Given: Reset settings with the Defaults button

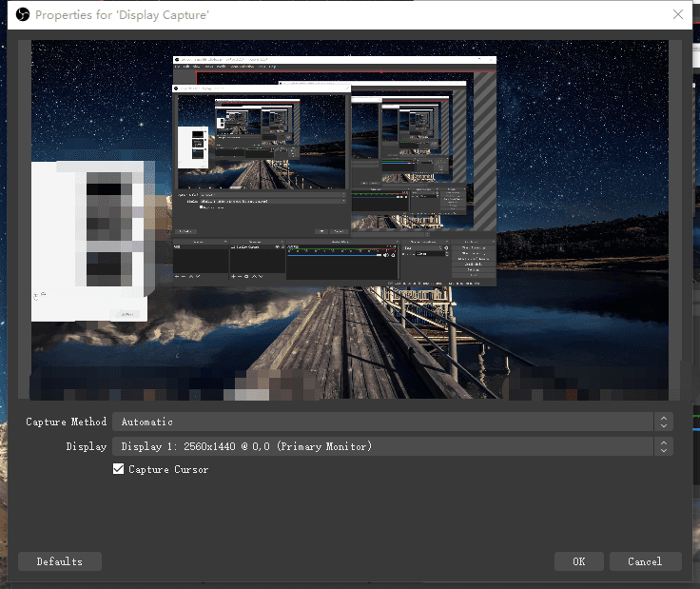Looking at the screenshot, I should [x=59, y=561].
